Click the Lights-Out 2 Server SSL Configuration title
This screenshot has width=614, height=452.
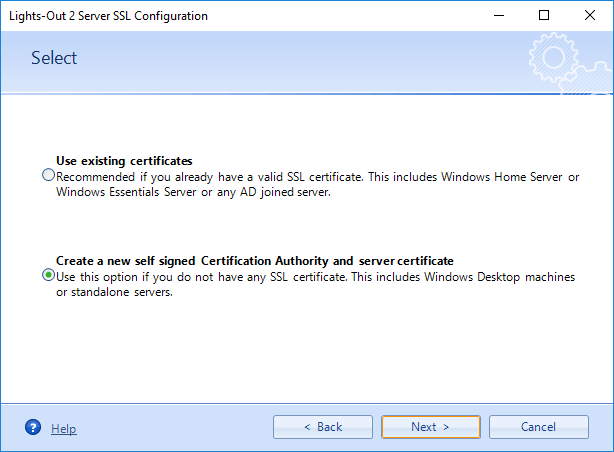(108, 16)
